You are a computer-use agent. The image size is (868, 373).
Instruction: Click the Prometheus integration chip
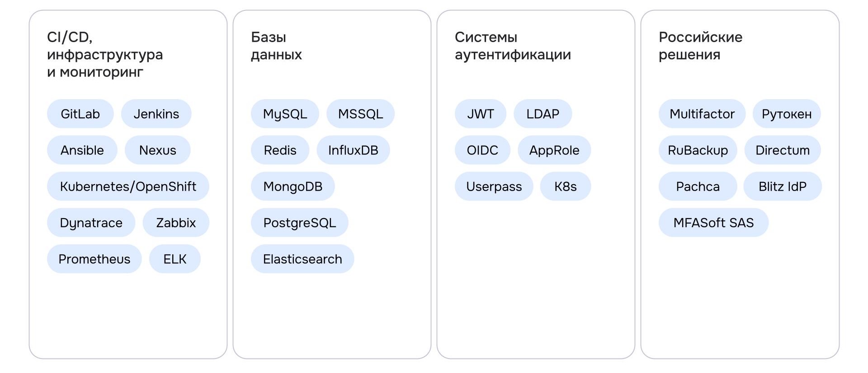94,259
